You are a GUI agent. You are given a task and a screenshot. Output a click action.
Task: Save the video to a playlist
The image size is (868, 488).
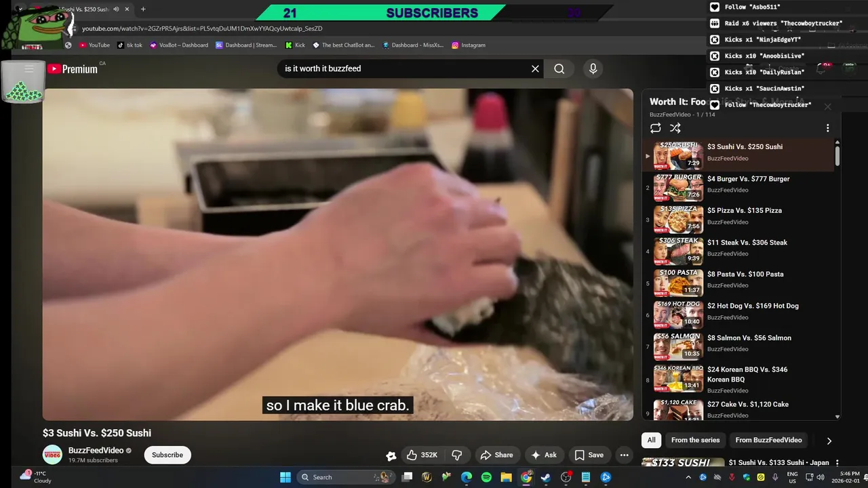[x=589, y=455]
